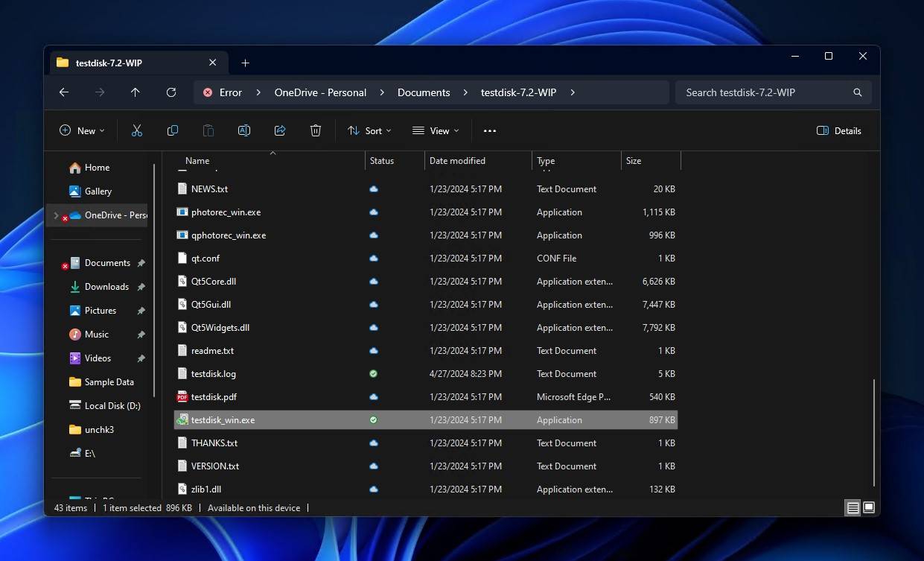The image size is (924, 561).
Task: Expand the OneDrive tree node chevron
Action: (56, 215)
